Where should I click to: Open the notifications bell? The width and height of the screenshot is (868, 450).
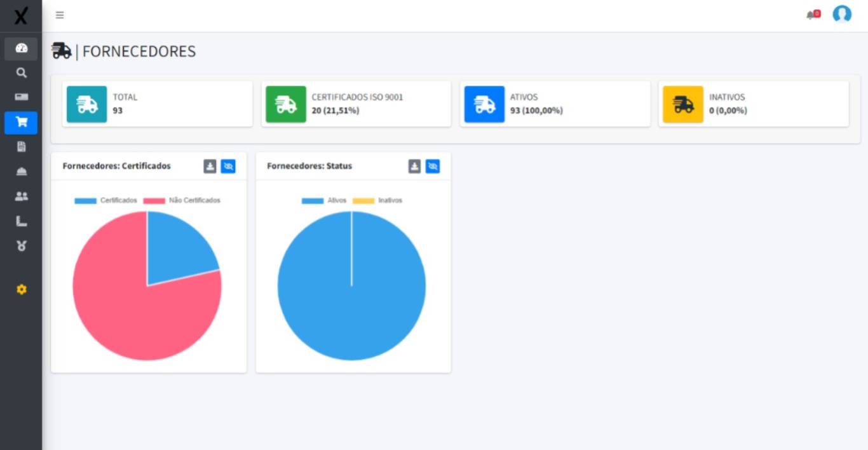(811, 15)
